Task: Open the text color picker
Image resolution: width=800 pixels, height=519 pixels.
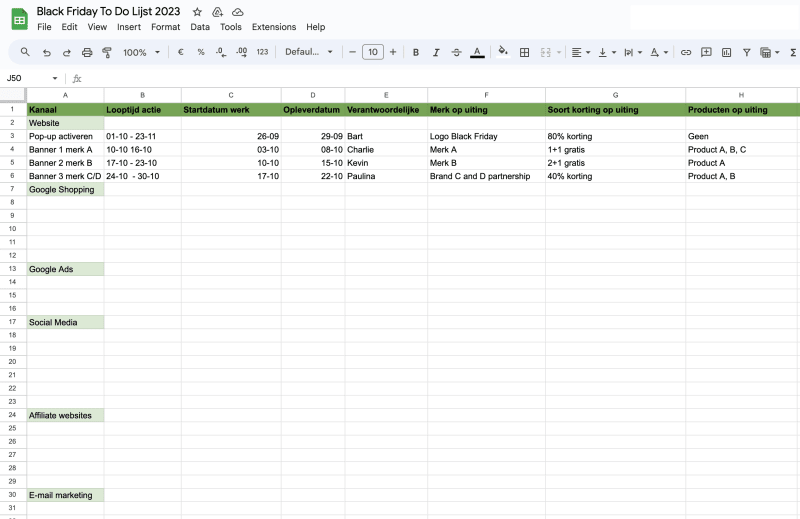Action: point(477,52)
